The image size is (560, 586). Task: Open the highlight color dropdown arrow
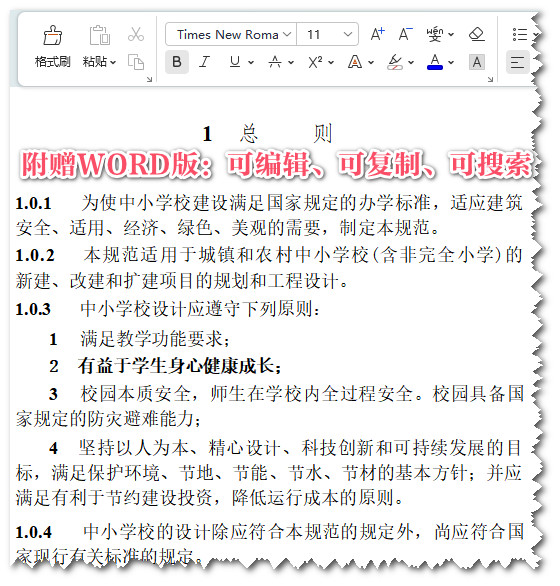pyautogui.click(x=411, y=62)
